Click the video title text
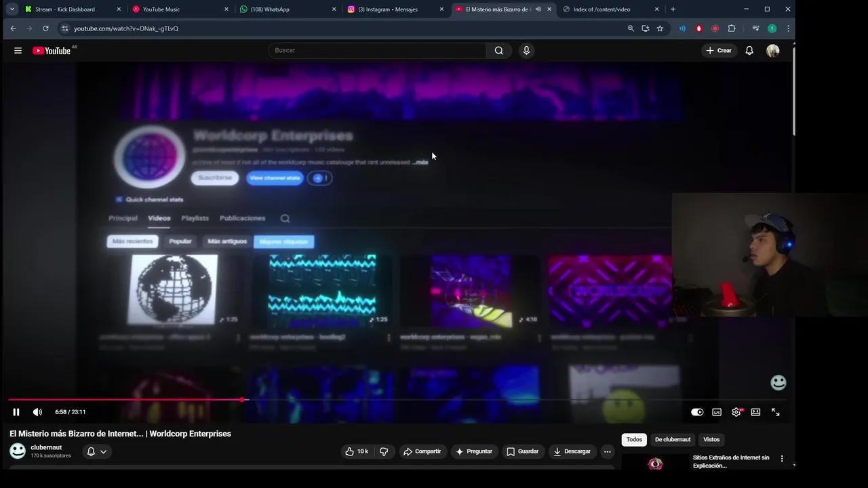Screen dimensions: 868x488 [120, 434]
